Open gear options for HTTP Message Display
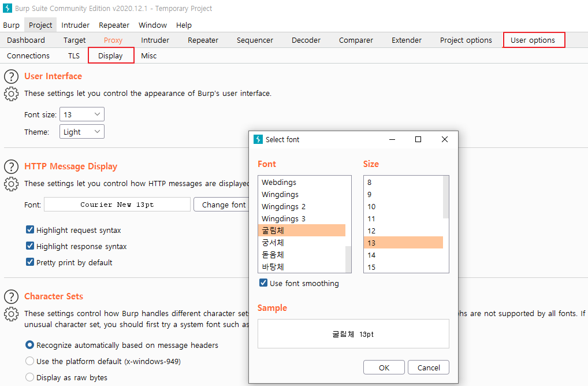The height and width of the screenshot is (386, 588). 11,184
